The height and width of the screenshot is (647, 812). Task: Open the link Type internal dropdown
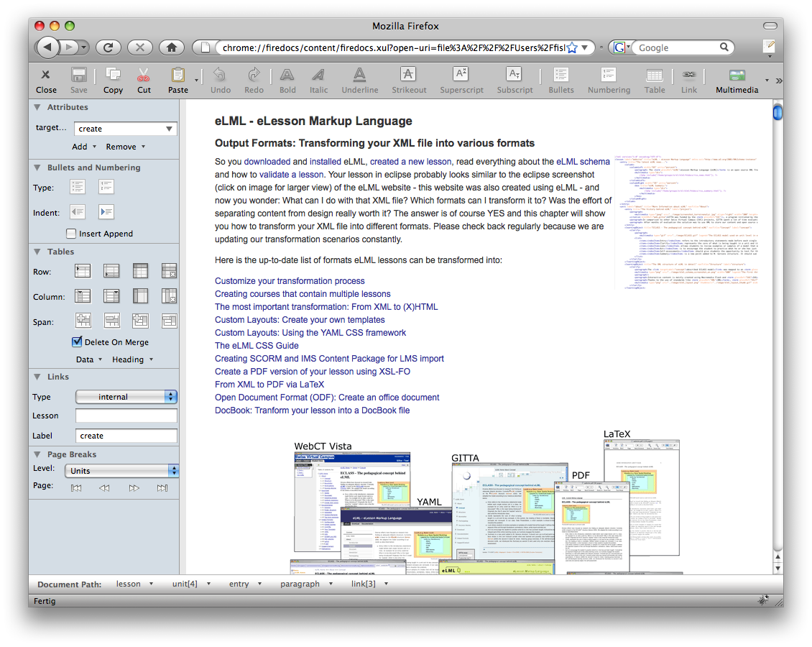(x=126, y=397)
